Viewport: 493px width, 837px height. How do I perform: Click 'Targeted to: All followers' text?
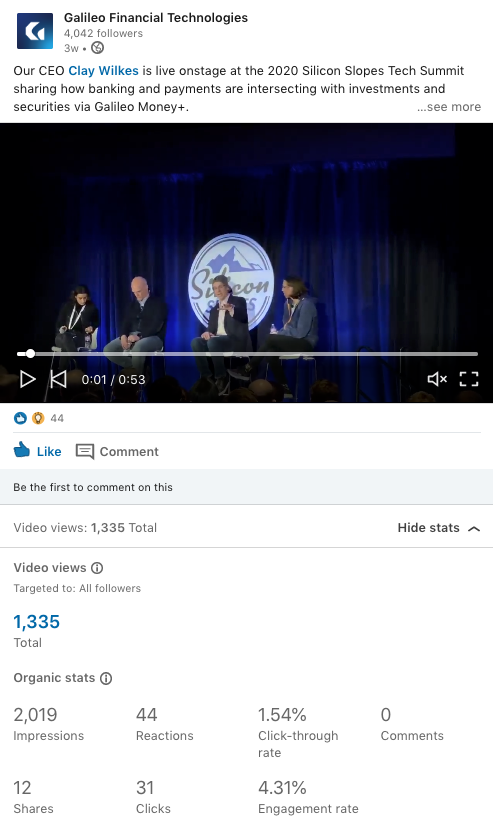point(77,588)
